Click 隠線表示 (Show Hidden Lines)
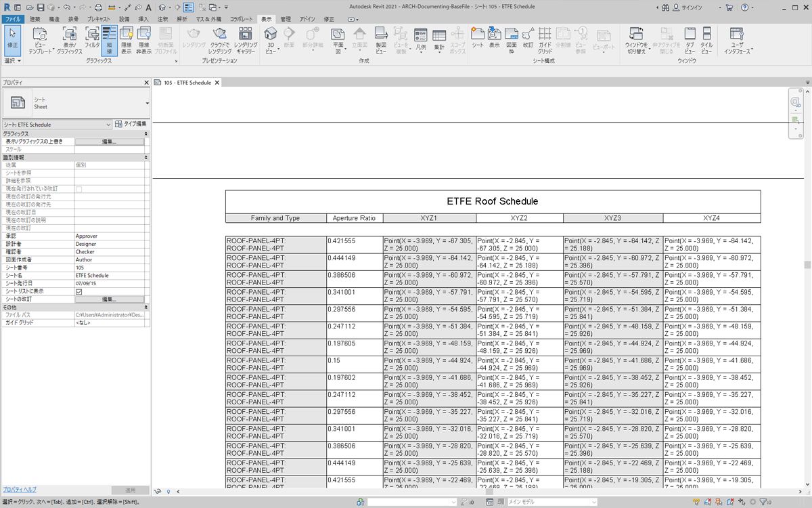The height and width of the screenshot is (508, 812). [126, 41]
